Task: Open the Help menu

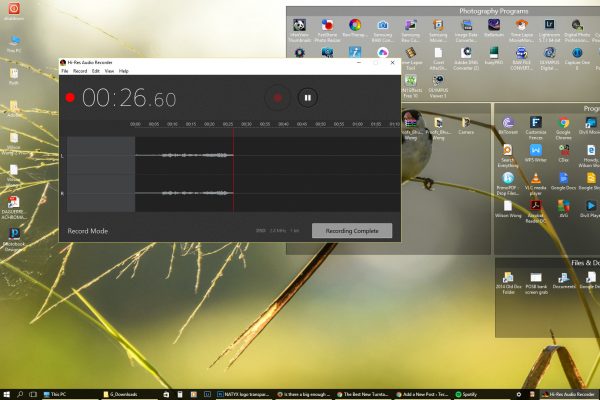Action: (124, 71)
